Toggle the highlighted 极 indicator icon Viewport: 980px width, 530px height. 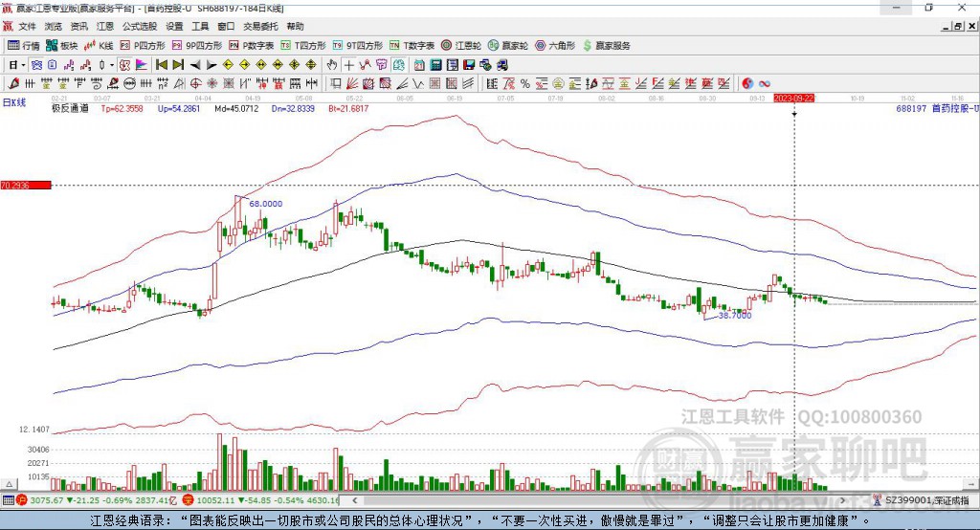click(125, 65)
